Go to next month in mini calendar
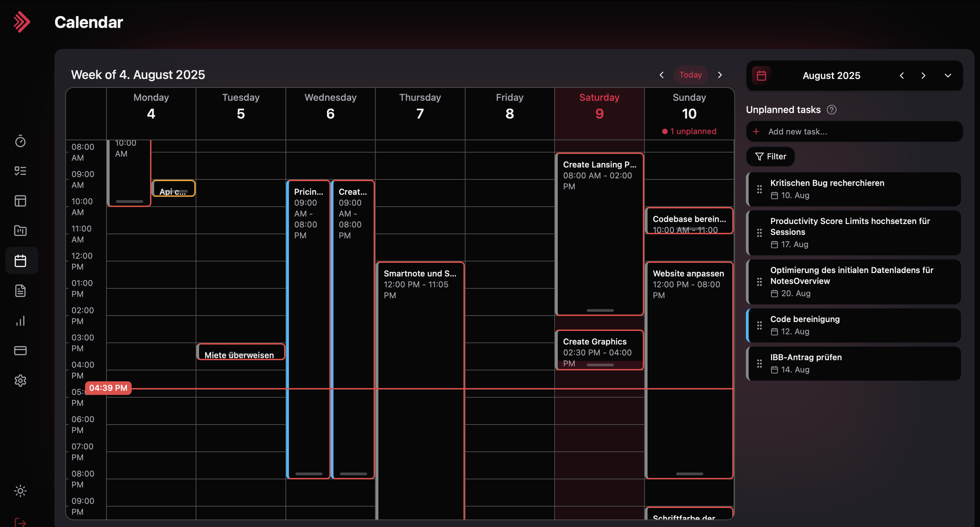The height and width of the screenshot is (527, 980). (923, 75)
